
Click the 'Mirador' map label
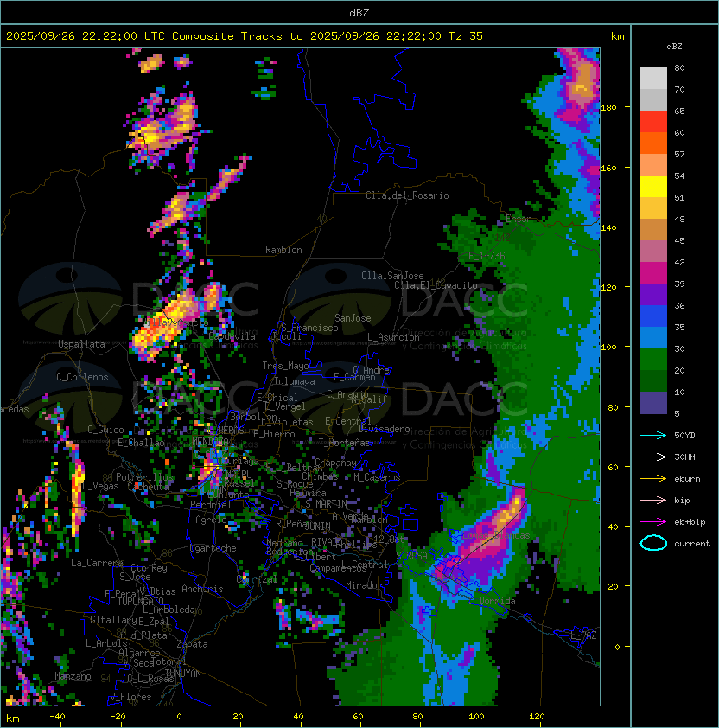click(x=365, y=585)
